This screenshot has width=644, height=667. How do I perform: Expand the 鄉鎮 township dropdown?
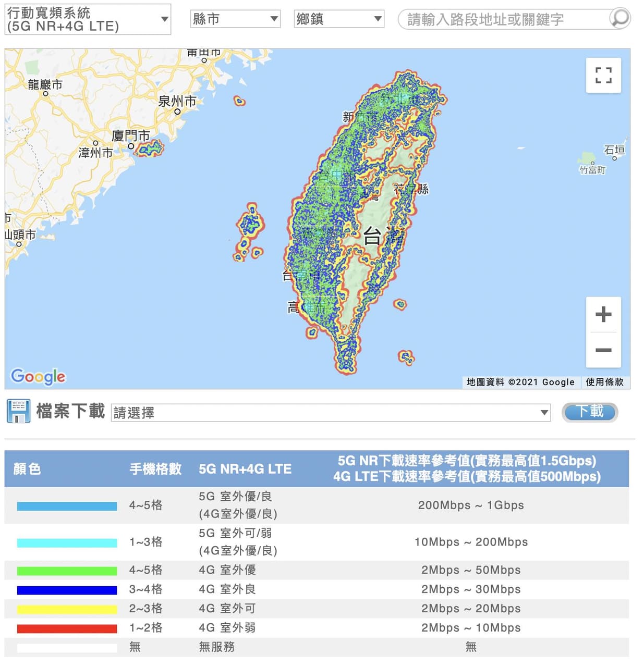(x=339, y=19)
